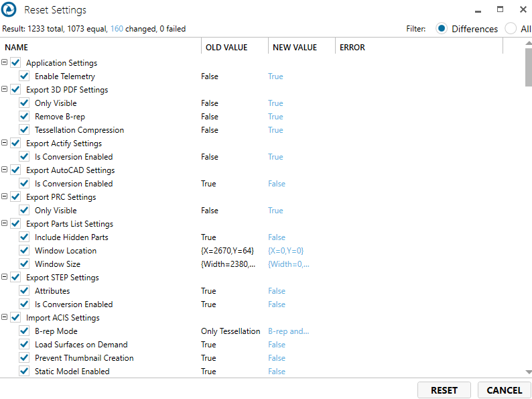
Task: Toggle the Include Hidden Parts checkbox
Action: coord(24,237)
